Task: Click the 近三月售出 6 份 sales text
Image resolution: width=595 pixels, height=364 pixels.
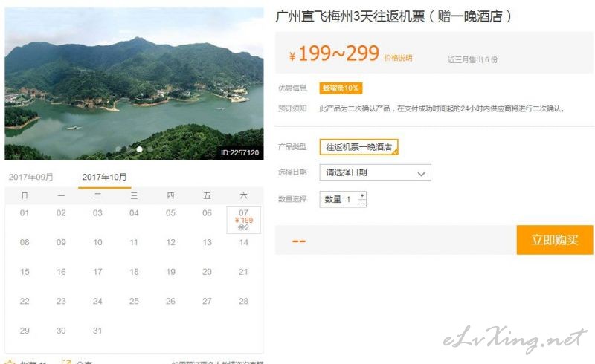Action: pos(472,59)
